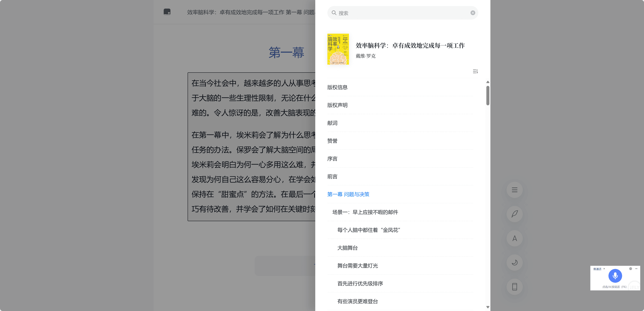
Task: Click the book cover thumbnail
Action: 338,49
